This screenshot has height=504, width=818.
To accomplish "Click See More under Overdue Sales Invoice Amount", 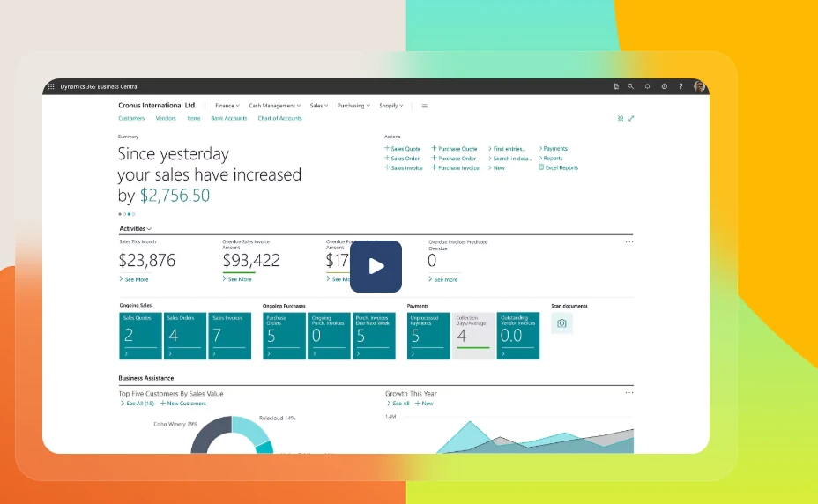I will pyautogui.click(x=237, y=279).
